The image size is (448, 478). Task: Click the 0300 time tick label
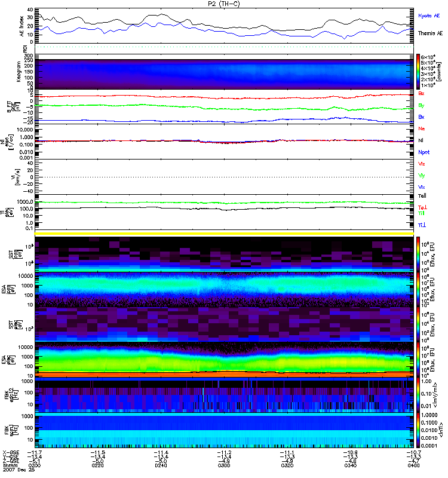click(224, 465)
